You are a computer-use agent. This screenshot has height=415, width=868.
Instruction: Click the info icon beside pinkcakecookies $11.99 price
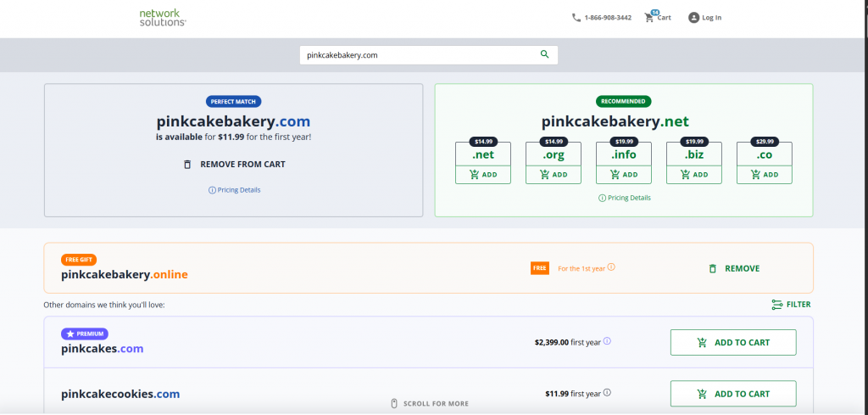pyautogui.click(x=607, y=393)
